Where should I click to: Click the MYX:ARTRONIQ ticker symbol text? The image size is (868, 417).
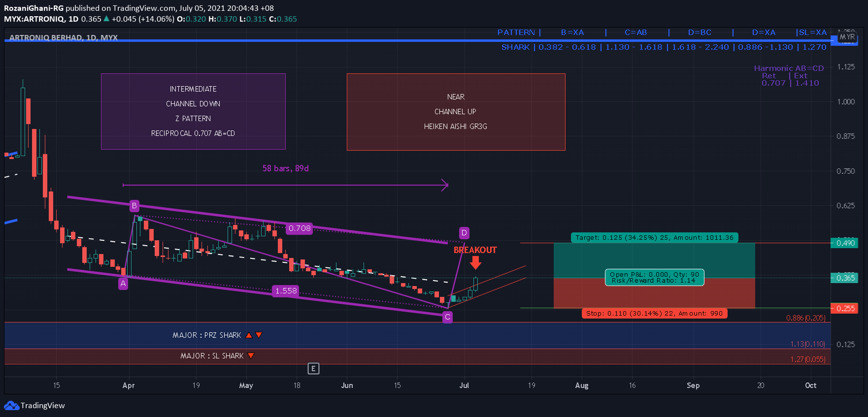(x=34, y=19)
